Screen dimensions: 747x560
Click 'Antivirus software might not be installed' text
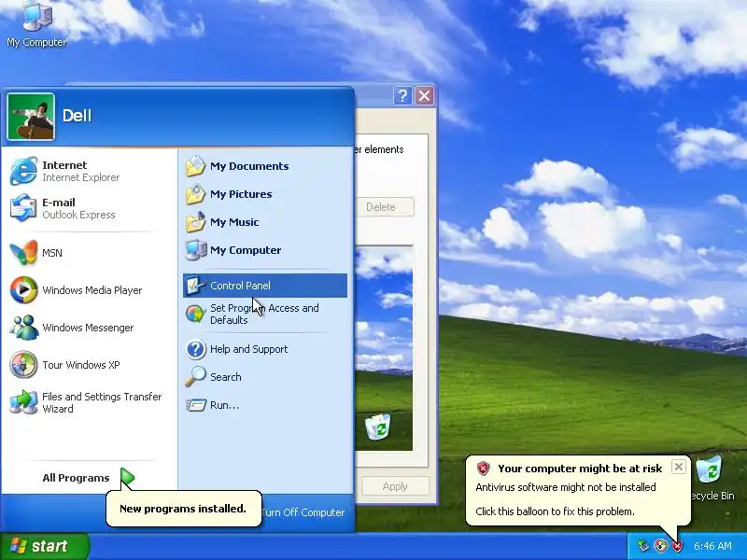point(566,487)
